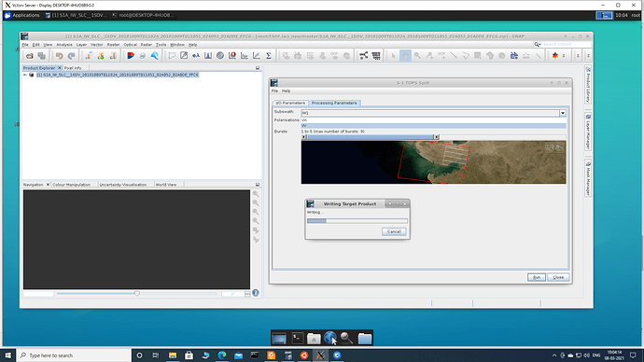Switch to the Pixel Info tab
Screen dimensions: 644x362
73,68
